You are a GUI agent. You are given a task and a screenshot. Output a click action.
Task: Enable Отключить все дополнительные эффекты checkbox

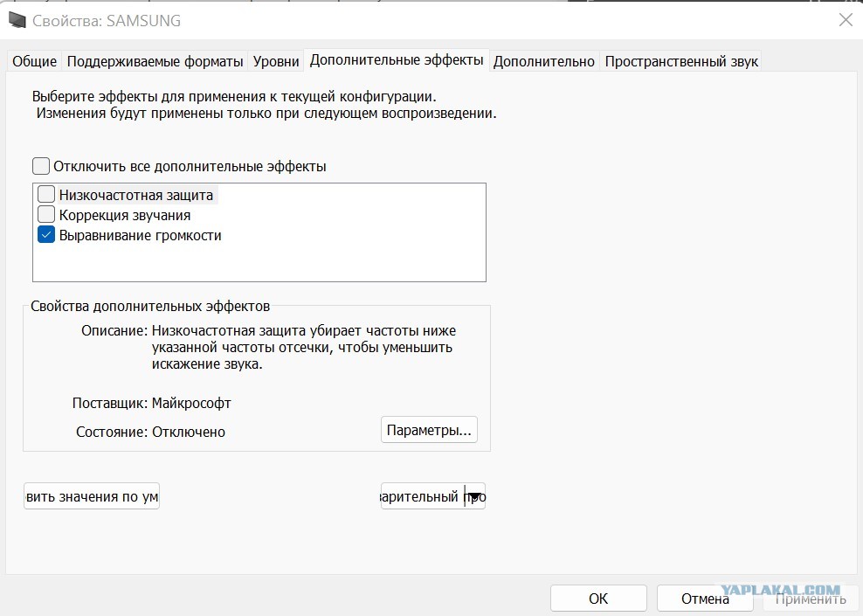click(x=41, y=166)
